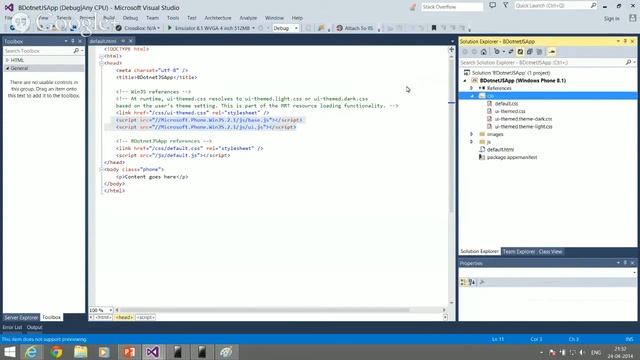Viewport: 640px width, 360px height.
Task: Toggle auto-hide pin on Solution Explorer panel
Action: pyautogui.click(x=625, y=41)
